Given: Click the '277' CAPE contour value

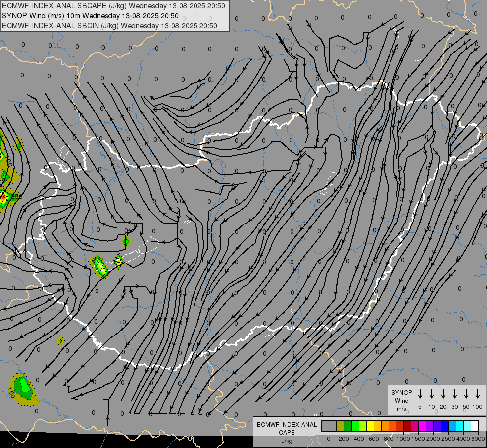Looking at the screenshot, I should [x=97, y=259].
